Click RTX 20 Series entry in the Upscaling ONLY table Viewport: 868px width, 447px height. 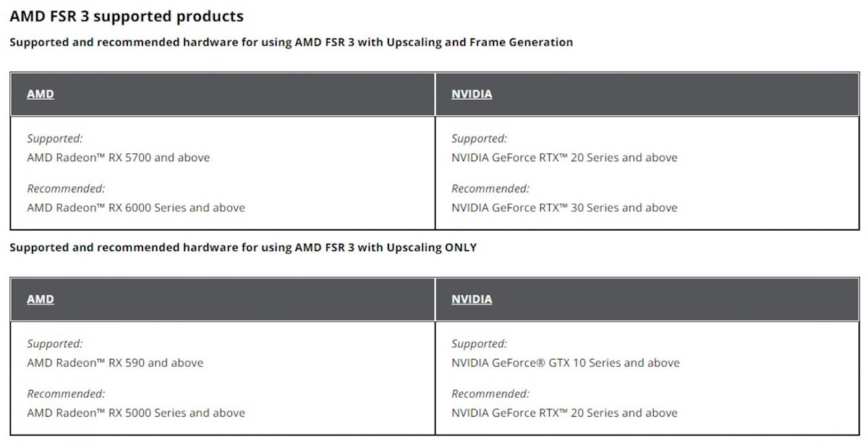564,413
